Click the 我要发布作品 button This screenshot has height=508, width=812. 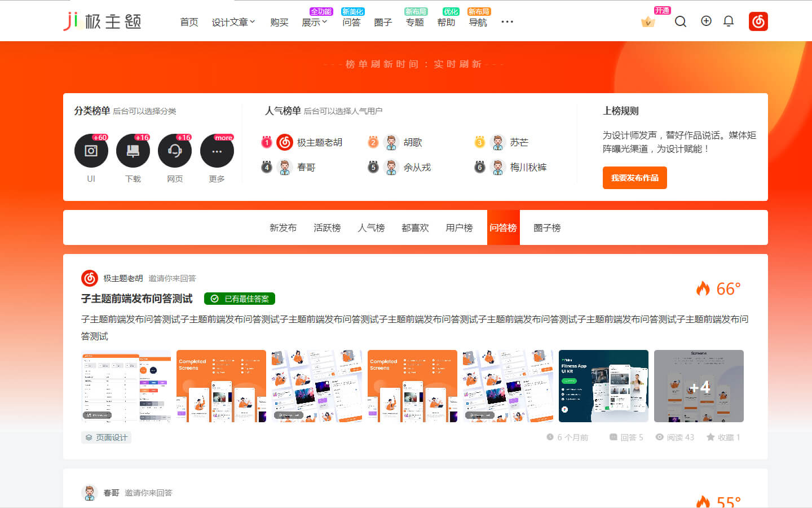tap(634, 178)
